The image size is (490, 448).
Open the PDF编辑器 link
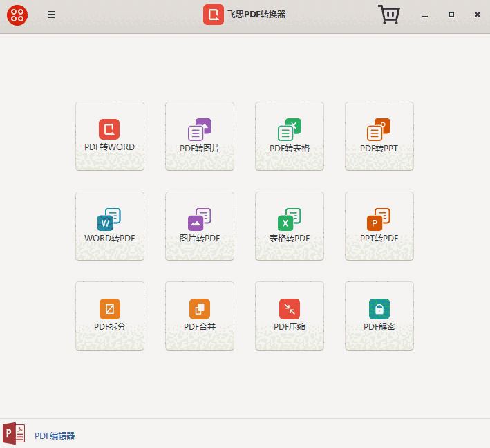point(55,436)
